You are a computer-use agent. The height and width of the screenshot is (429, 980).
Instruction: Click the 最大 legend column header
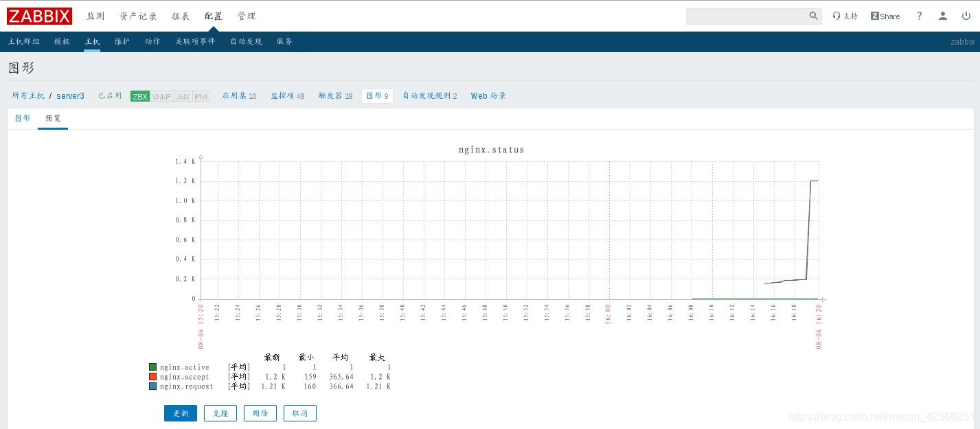[x=377, y=358]
